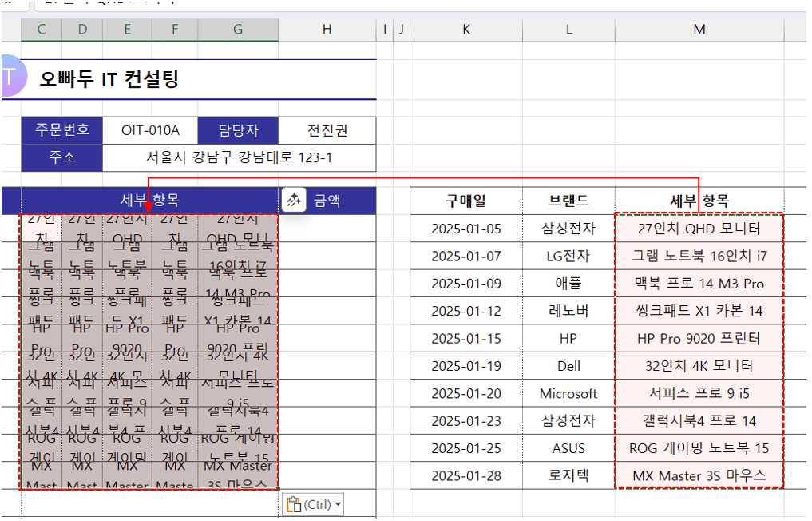Click the 오빠두 IT 컨설팅 title cell
The width and height of the screenshot is (812, 521).
tap(109, 78)
